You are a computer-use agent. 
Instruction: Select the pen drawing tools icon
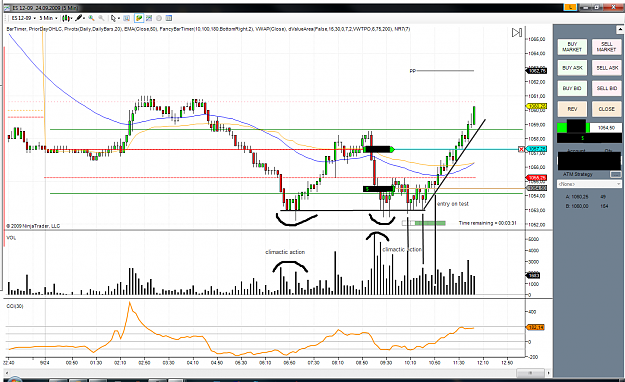[79, 18]
